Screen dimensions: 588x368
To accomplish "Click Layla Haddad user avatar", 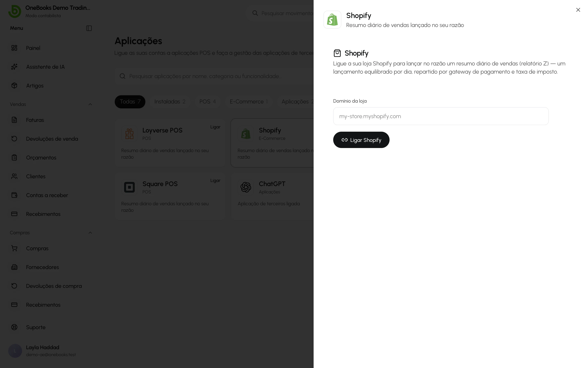I will [x=15, y=351].
